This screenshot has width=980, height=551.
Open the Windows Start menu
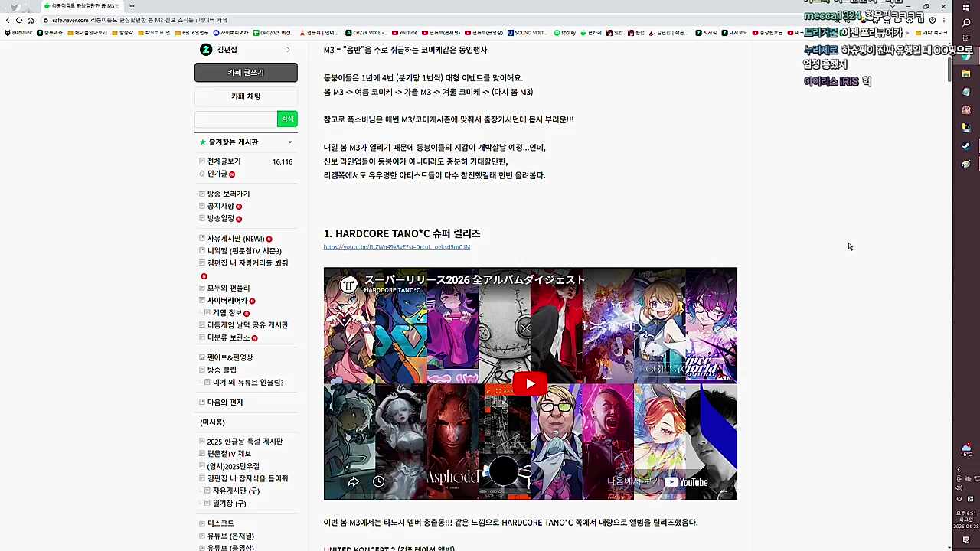pos(966,8)
